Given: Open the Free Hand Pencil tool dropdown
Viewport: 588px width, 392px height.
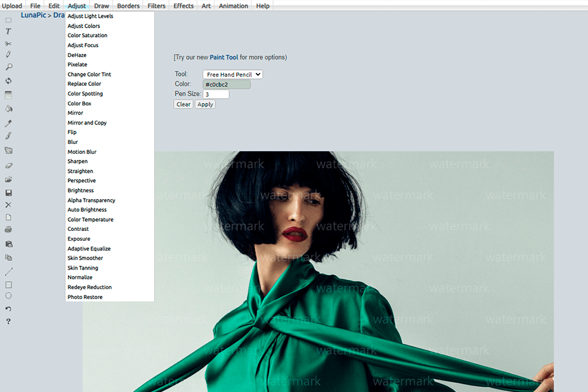Looking at the screenshot, I should (x=232, y=75).
